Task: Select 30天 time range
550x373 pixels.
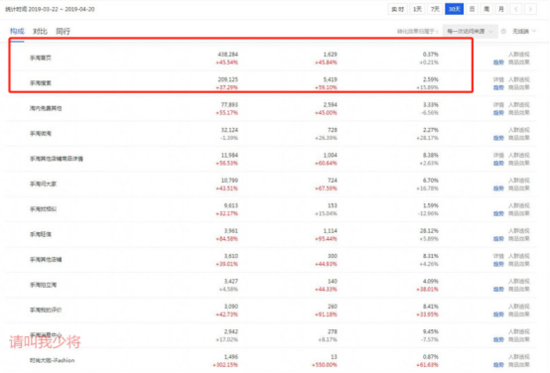Action: 454,9
